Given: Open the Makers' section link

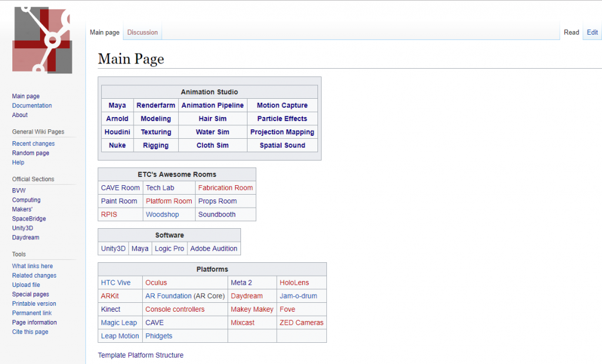Looking at the screenshot, I should click(22, 209).
